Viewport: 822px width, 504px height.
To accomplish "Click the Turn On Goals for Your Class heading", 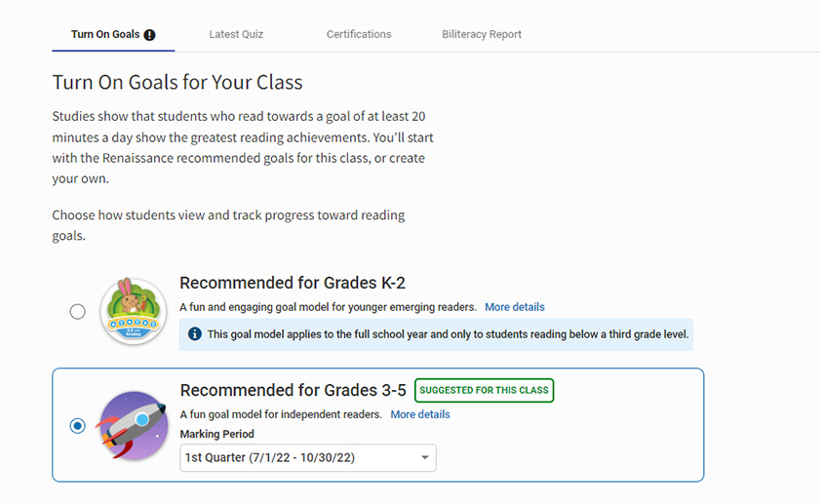I will point(177,82).
